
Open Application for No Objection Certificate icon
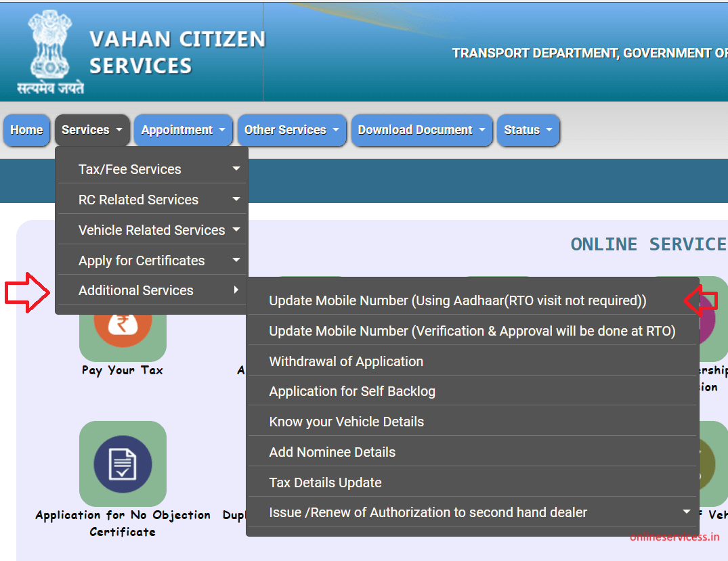[123, 464]
